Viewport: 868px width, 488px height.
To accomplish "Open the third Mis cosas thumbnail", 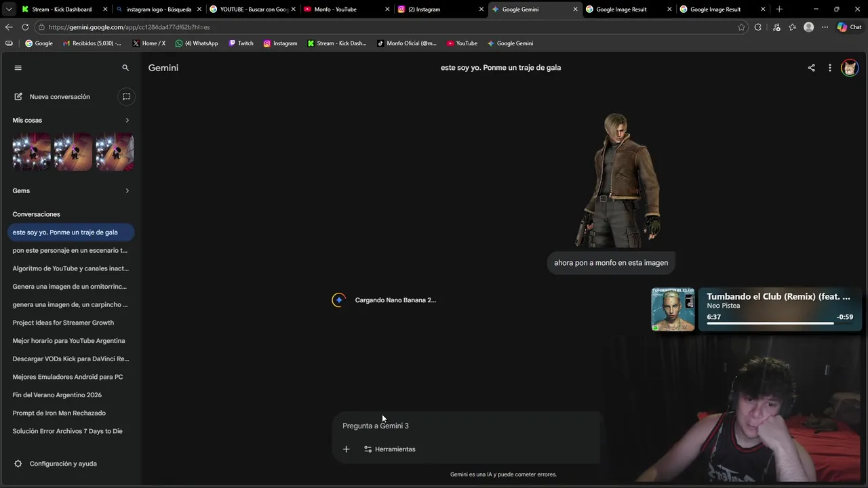I will point(115,152).
